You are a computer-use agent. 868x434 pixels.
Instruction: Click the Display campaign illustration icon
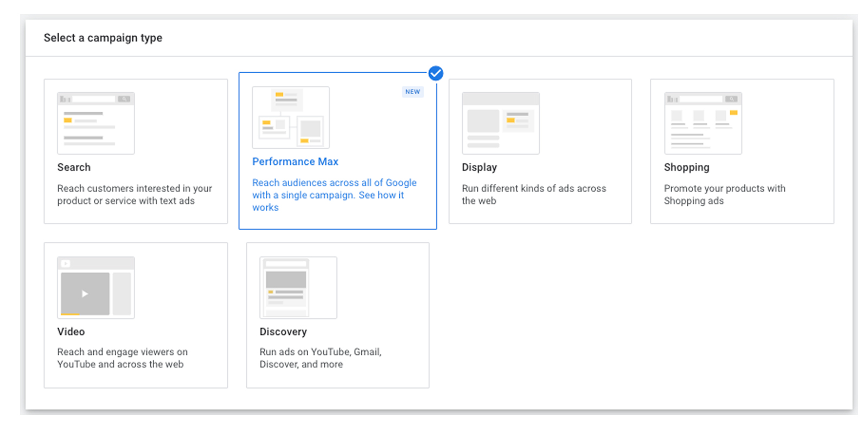[x=500, y=123]
